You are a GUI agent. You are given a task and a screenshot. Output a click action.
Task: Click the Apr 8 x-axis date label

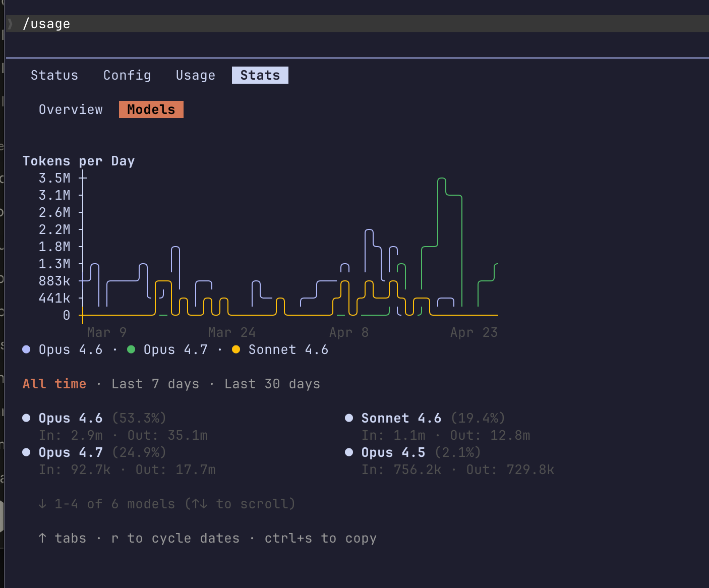[349, 332]
